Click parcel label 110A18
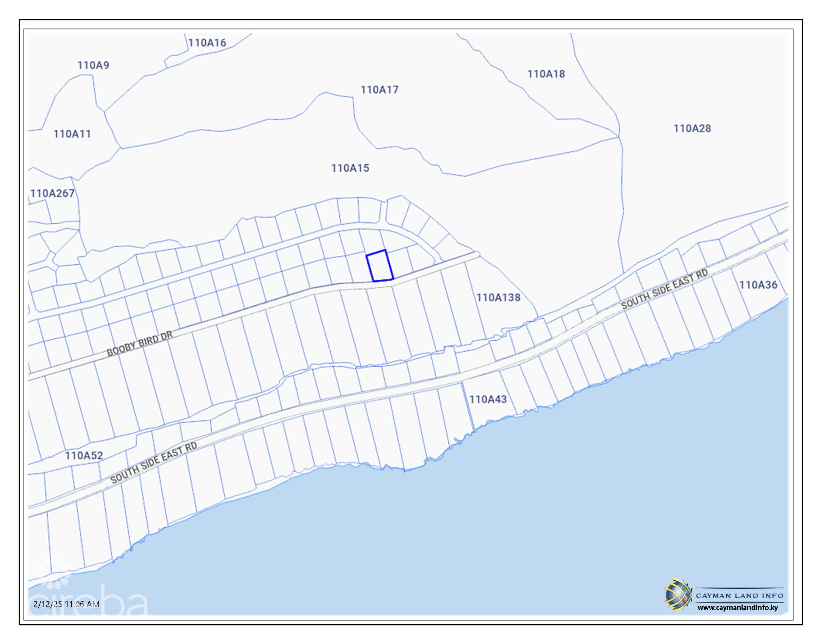The width and height of the screenshot is (821, 644). [x=546, y=74]
